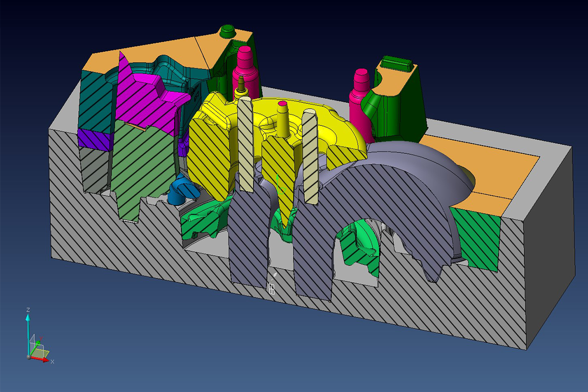Click the cyan Z axis arrow of the triad
Image resolution: width=588 pixels, height=392 pixels.
(x=28, y=318)
